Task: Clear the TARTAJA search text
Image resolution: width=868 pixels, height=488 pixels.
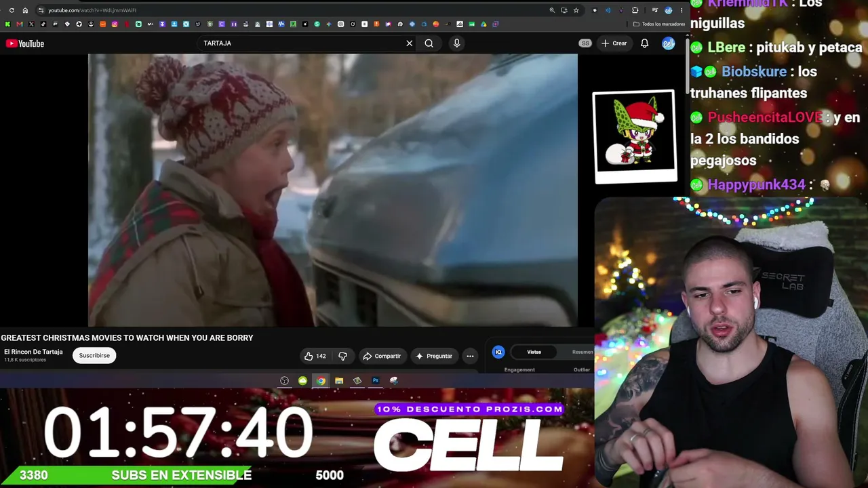Action: pos(410,43)
